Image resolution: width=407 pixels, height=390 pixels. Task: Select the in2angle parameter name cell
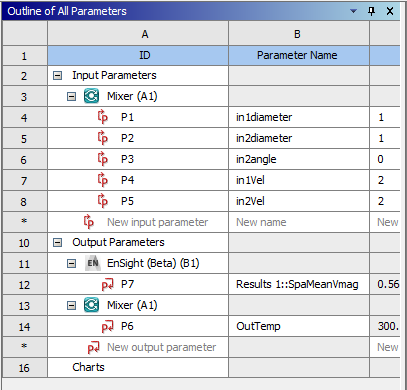(x=299, y=159)
